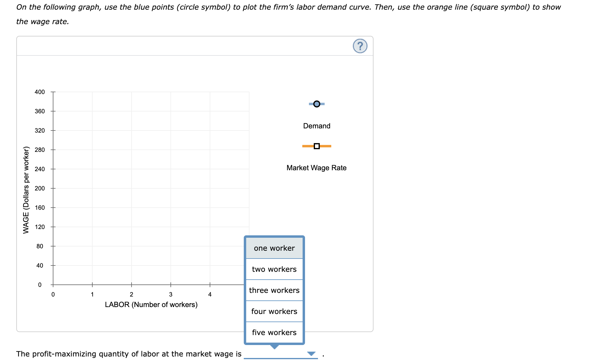This screenshot has width=604, height=364.
Task: Choose "five workers" as the answer
Action: [x=274, y=332]
